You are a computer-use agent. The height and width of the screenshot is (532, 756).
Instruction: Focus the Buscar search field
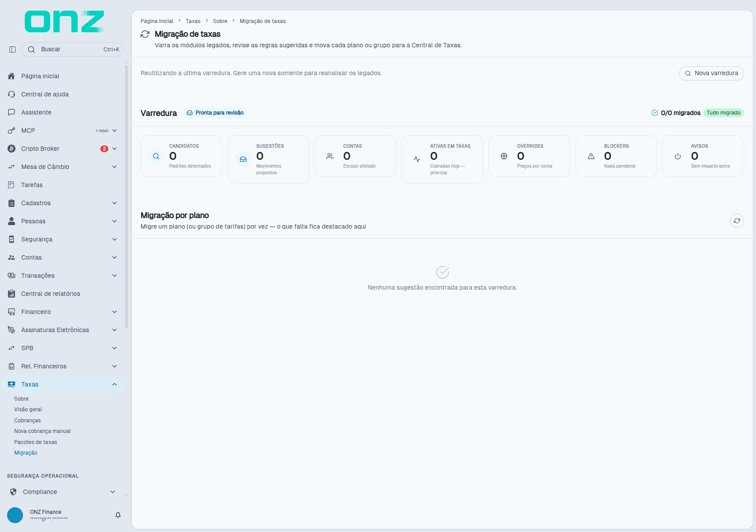[72, 50]
